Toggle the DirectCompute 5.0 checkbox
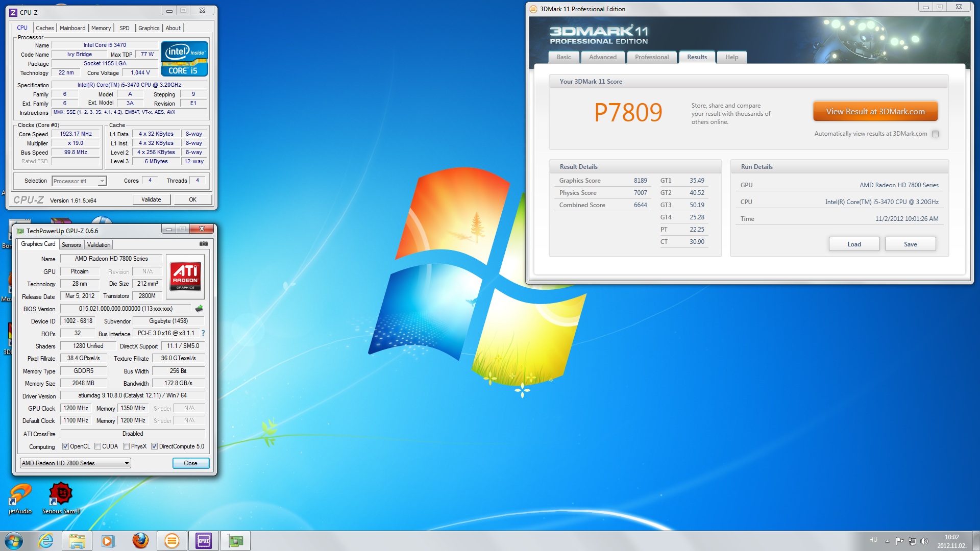Viewport: 980px width, 551px height. (154, 446)
